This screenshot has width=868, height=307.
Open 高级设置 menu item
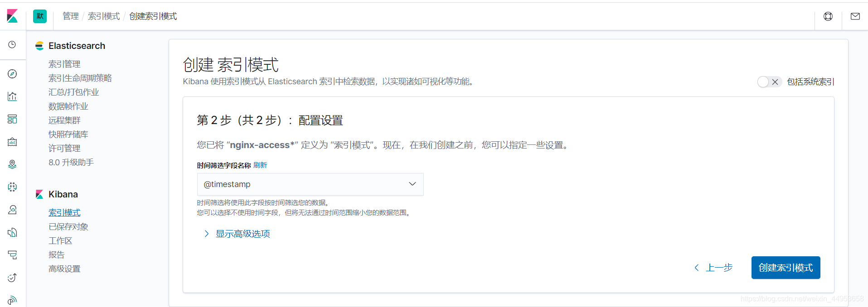[x=64, y=269]
